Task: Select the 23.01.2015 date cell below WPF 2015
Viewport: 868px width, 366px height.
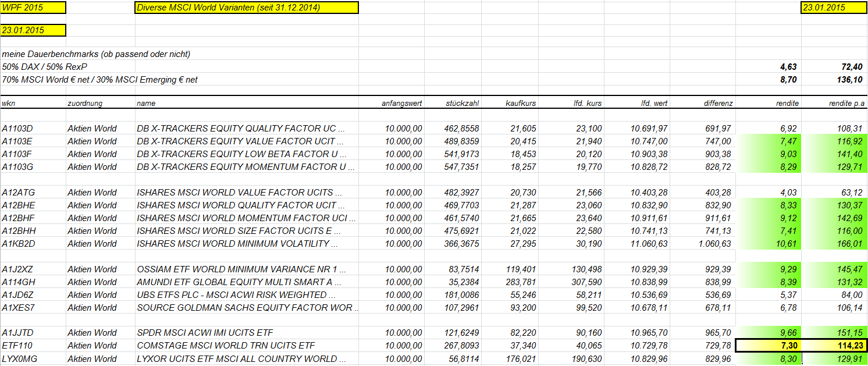Action: click(x=33, y=30)
